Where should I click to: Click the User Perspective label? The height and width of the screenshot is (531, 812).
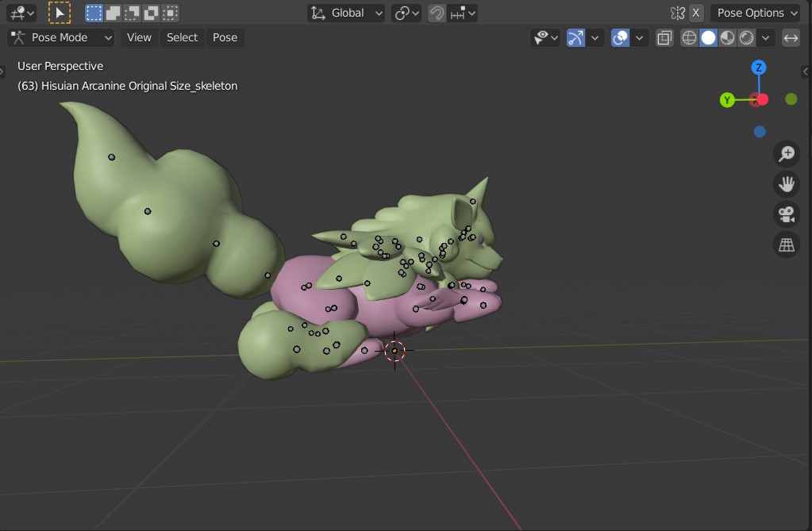pos(60,67)
